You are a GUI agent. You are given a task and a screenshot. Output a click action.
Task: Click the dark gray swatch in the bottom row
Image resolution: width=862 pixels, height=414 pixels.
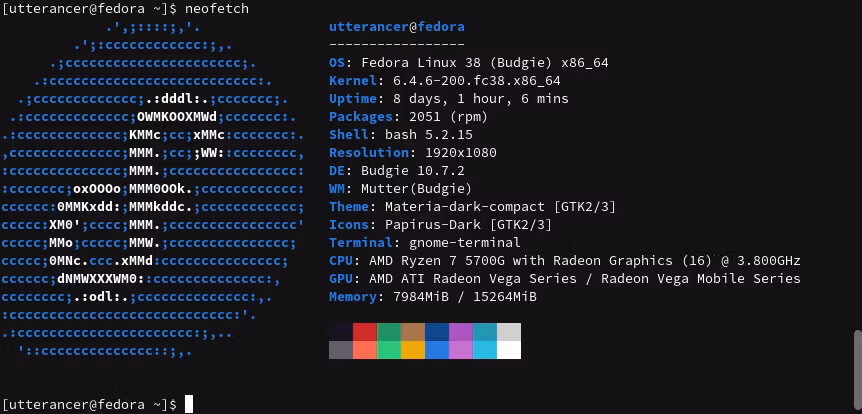pos(341,349)
